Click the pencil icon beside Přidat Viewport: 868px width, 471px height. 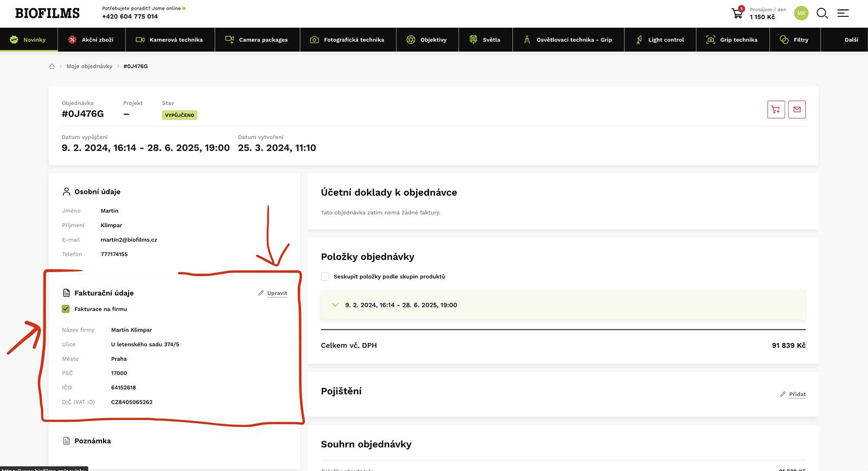pos(783,394)
